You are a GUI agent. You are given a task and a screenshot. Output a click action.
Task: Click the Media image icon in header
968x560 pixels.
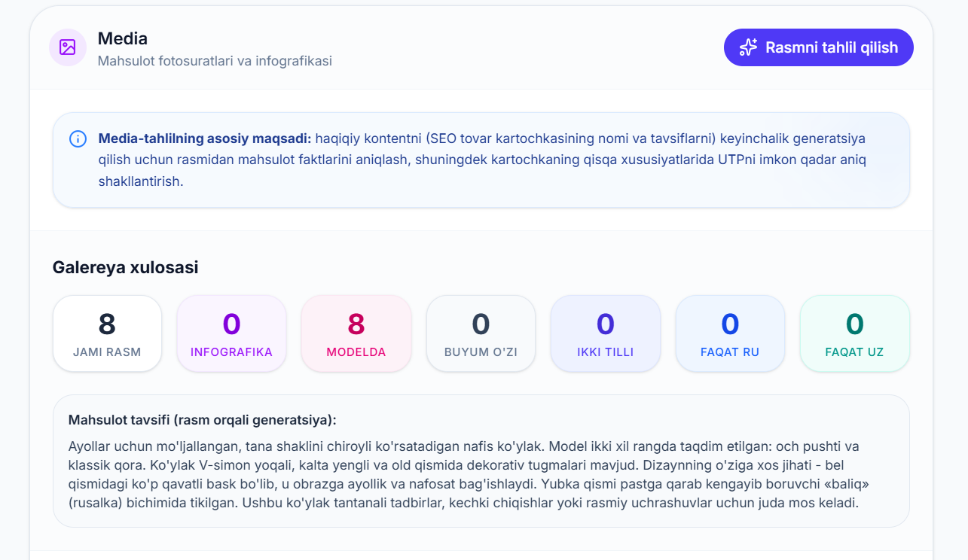[x=68, y=47]
